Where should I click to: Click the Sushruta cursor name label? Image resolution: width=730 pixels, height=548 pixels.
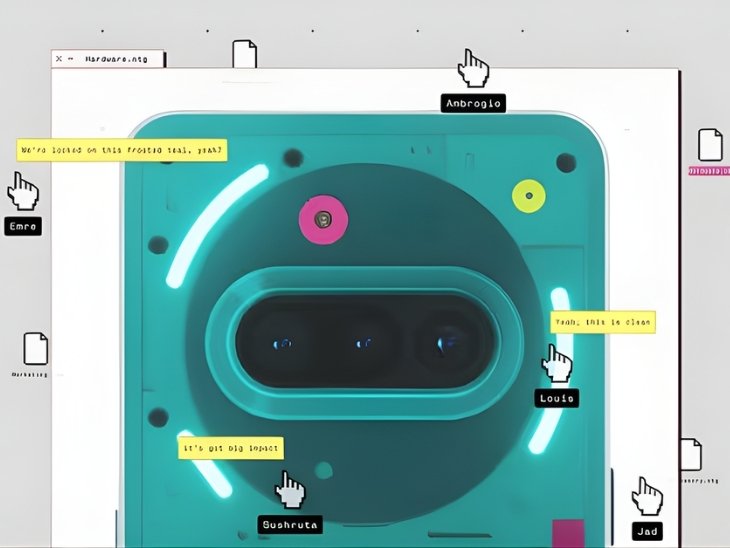290,524
